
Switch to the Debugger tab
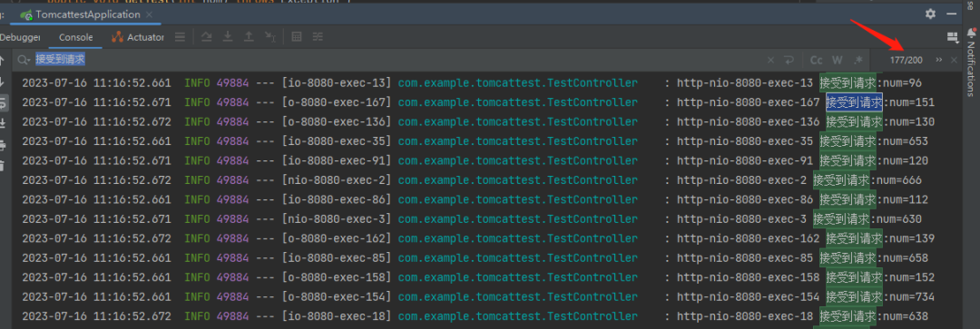point(20,37)
